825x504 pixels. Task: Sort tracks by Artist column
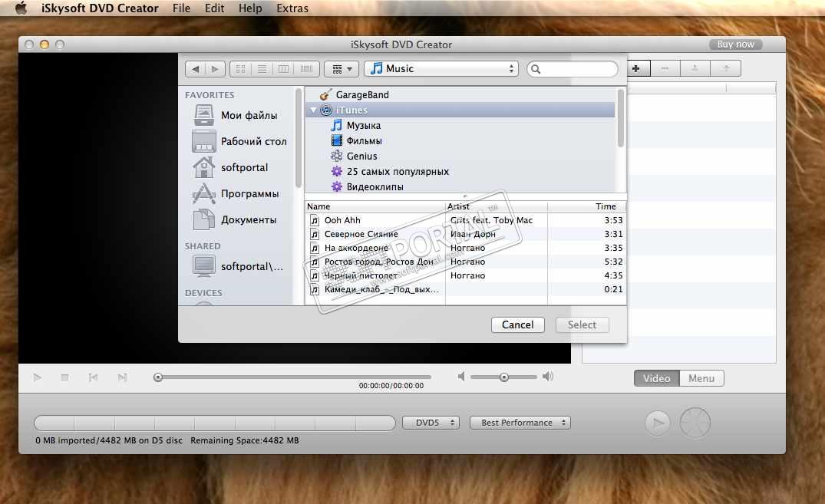click(497, 206)
